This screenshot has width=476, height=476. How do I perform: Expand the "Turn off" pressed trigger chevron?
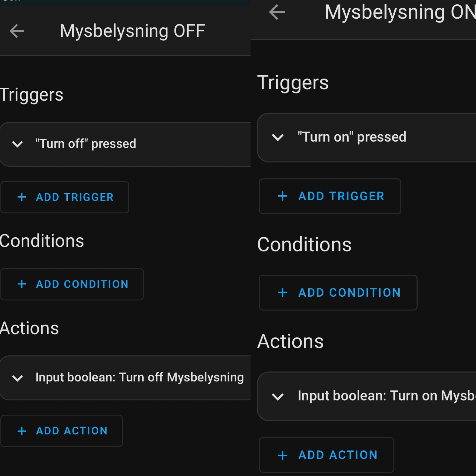click(x=17, y=144)
